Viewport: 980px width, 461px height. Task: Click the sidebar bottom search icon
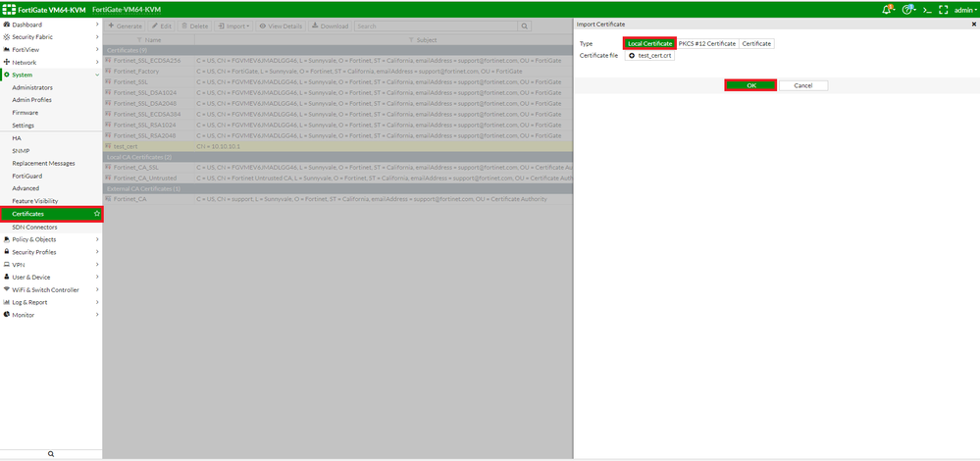51,454
